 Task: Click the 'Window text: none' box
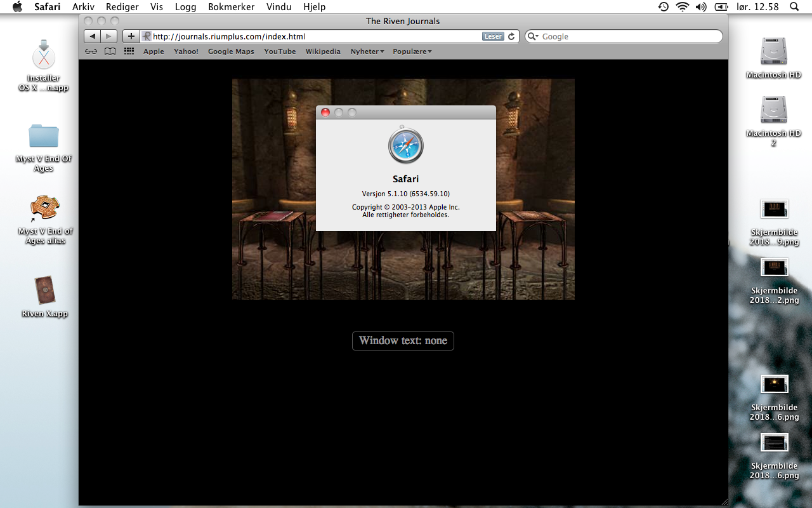[x=403, y=341]
